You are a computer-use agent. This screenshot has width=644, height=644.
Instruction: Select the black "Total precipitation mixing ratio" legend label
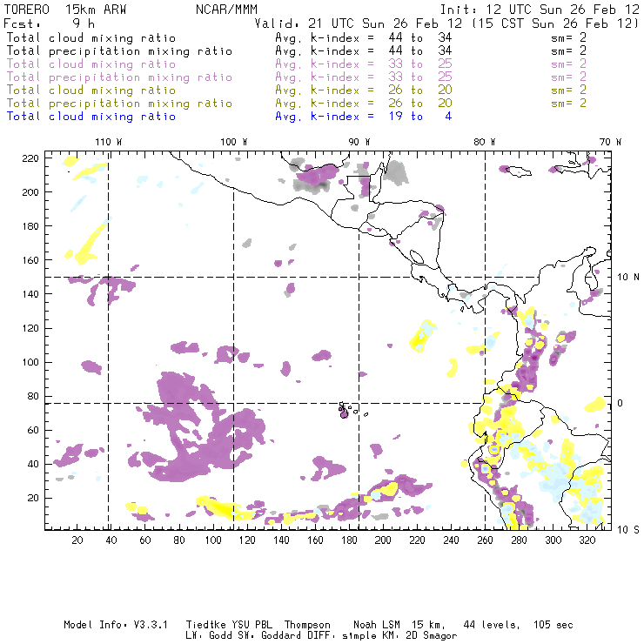(119, 51)
